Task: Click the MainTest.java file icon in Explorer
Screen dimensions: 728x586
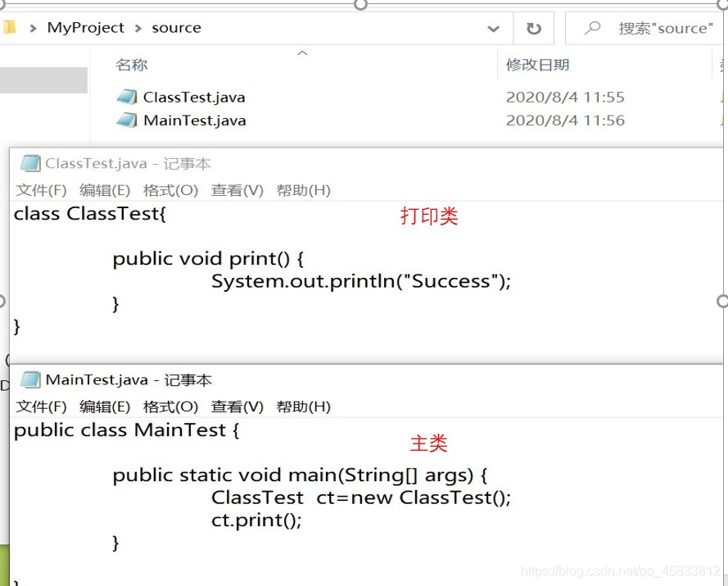Action: click(127, 120)
